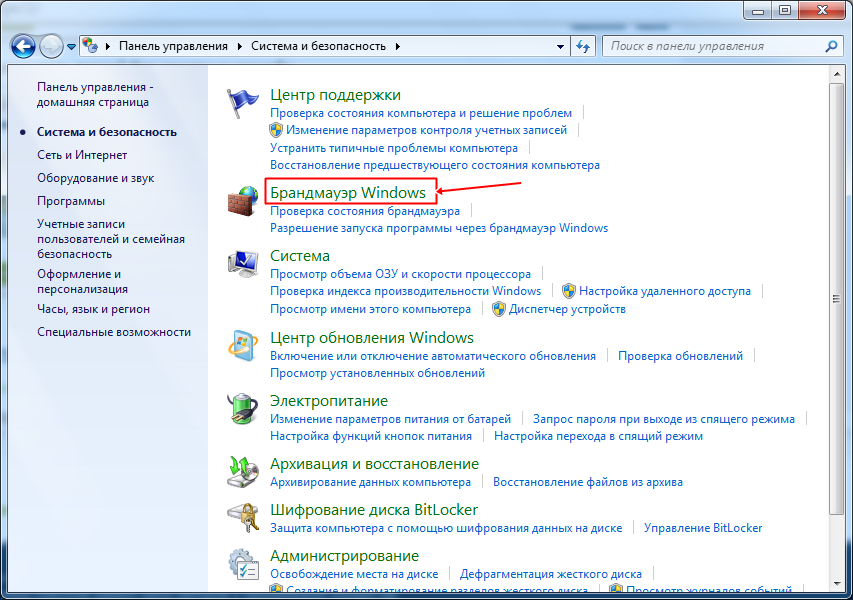Open Брандмауэр Windows heading
853x600 pixels.
pyautogui.click(x=348, y=193)
